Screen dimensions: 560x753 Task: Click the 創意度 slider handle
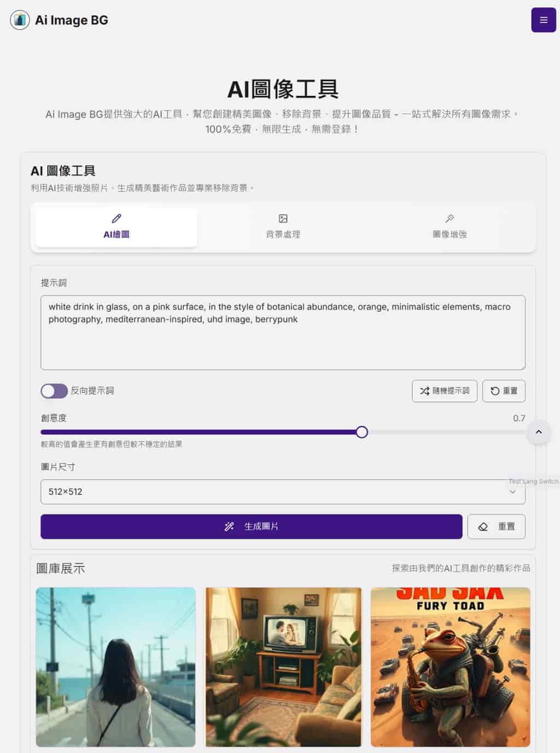point(361,432)
